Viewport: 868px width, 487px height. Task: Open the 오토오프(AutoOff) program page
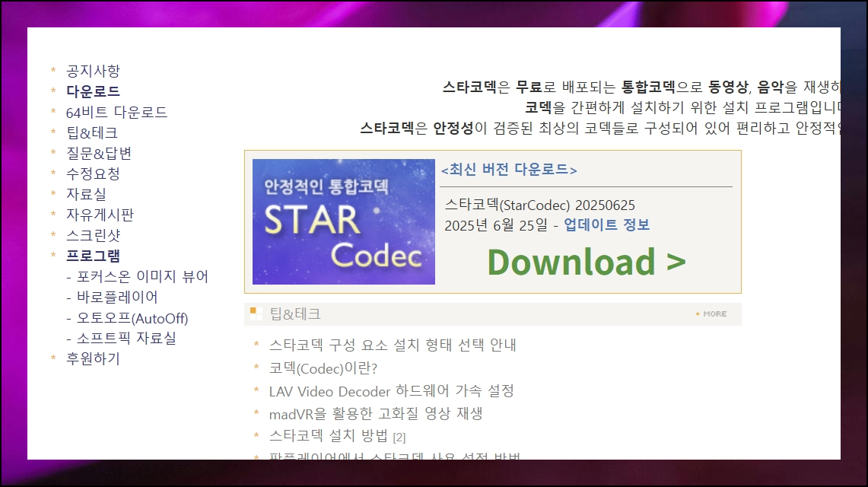pyautogui.click(x=132, y=318)
